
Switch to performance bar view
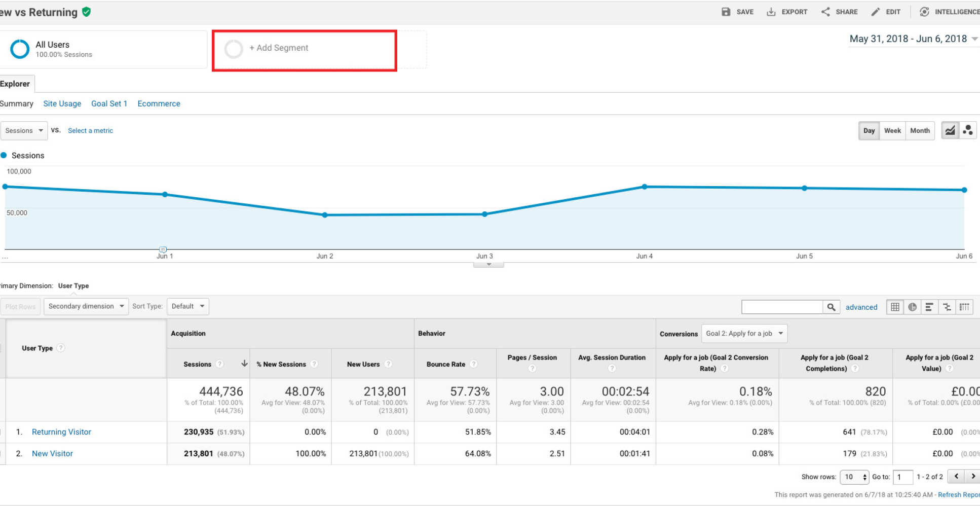click(x=929, y=307)
